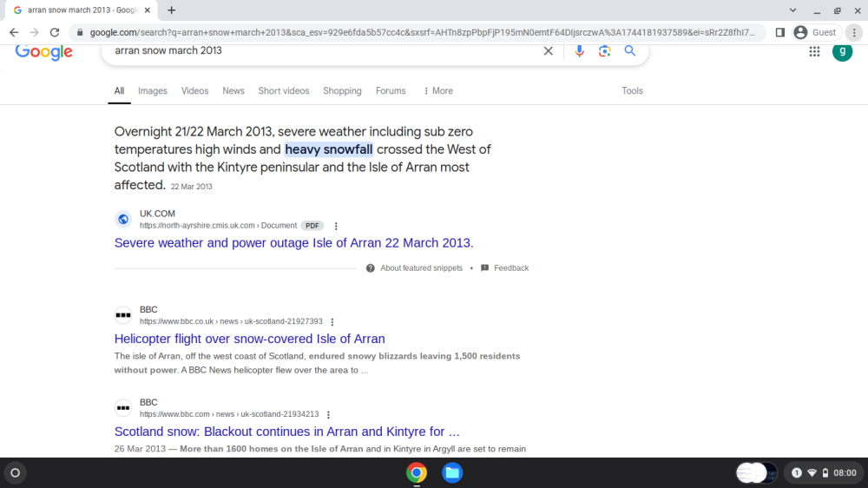
Task: Open options for UK.COM featured result
Action: [336, 226]
